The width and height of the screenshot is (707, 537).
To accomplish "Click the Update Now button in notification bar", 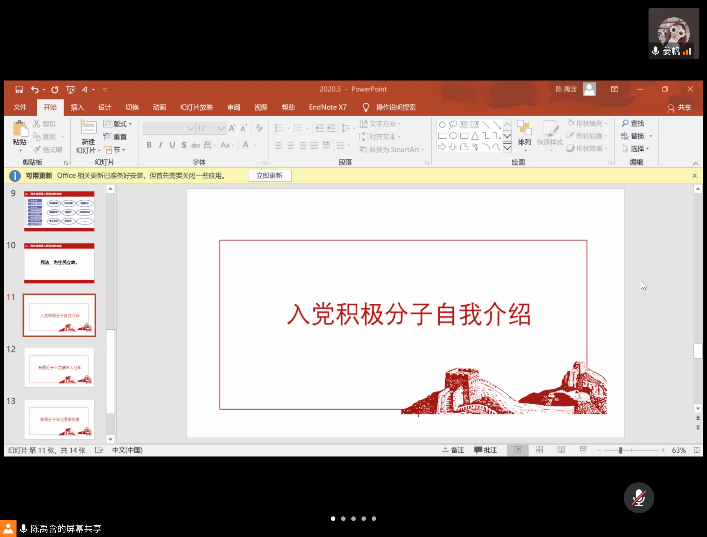I will pos(269,175).
